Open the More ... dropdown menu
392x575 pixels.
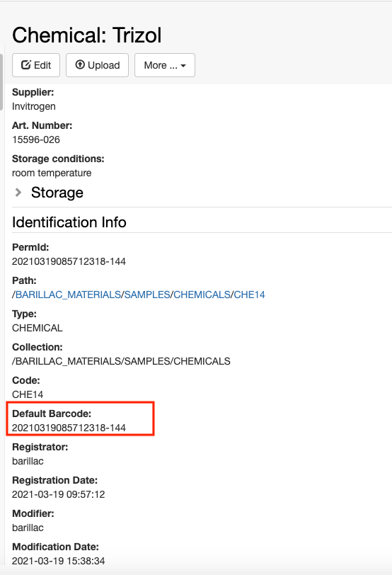(164, 65)
